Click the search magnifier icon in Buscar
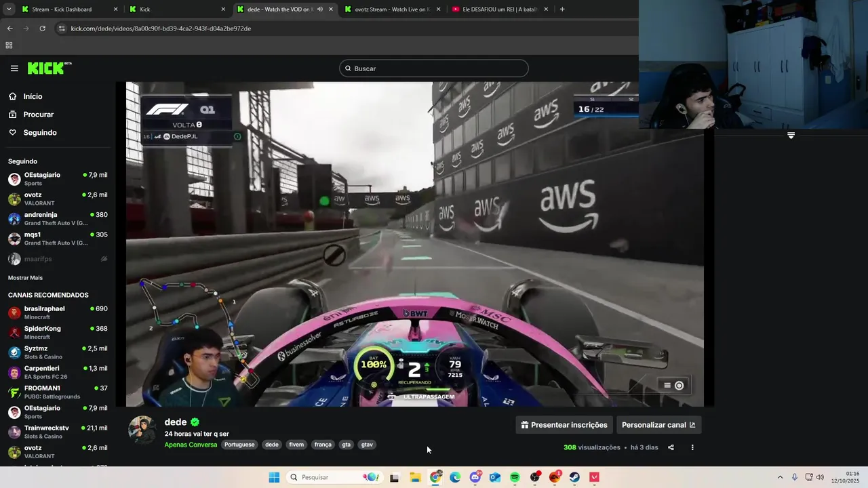The height and width of the screenshot is (488, 868). pyautogui.click(x=348, y=68)
